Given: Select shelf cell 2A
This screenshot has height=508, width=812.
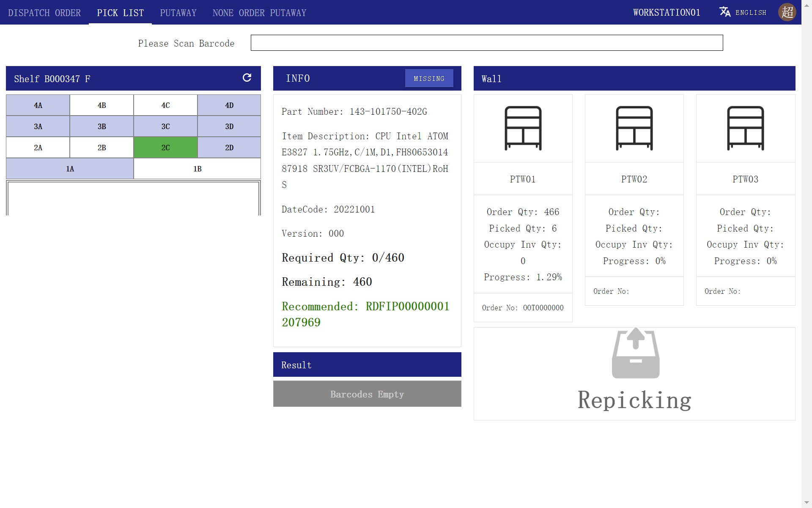Looking at the screenshot, I should coord(38,147).
